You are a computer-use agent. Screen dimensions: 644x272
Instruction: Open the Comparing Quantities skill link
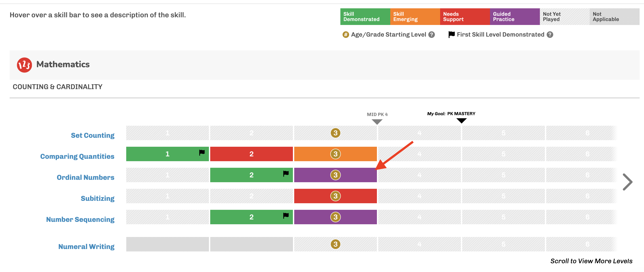coord(77,156)
